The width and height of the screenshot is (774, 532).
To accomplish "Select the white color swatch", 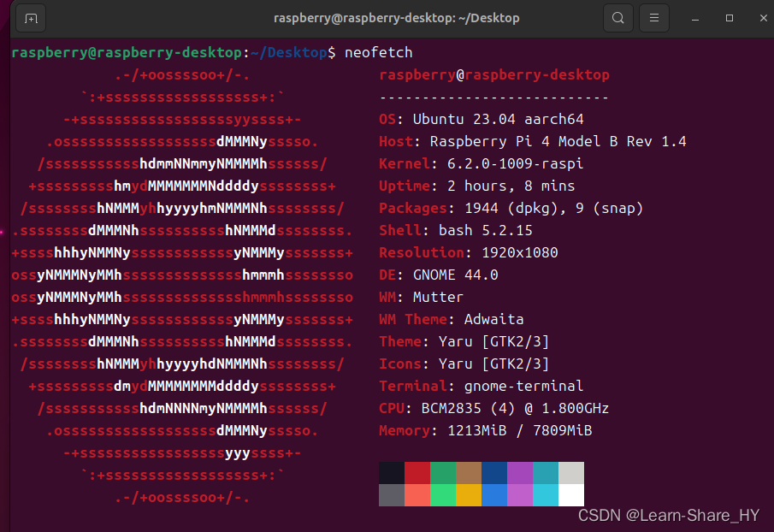I will (571, 496).
